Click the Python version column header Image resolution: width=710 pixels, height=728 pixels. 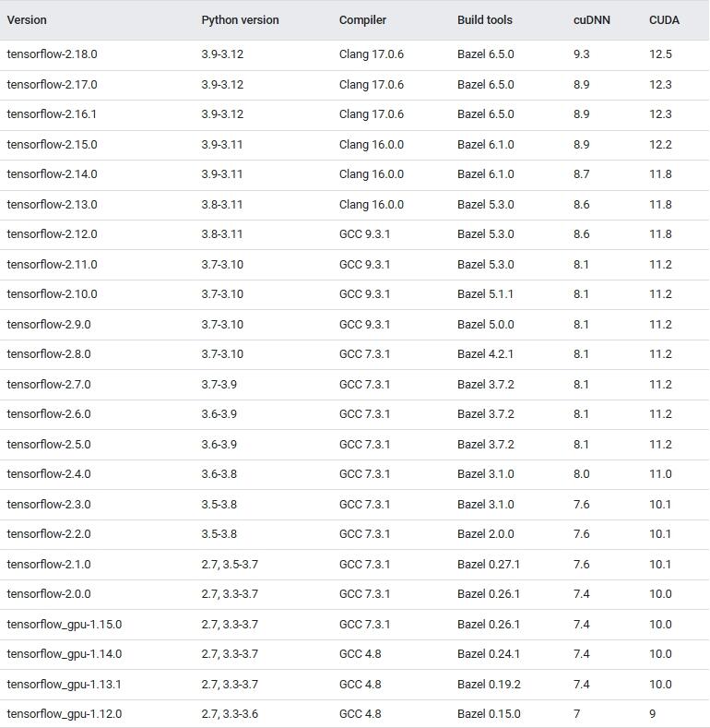(x=240, y=19)
